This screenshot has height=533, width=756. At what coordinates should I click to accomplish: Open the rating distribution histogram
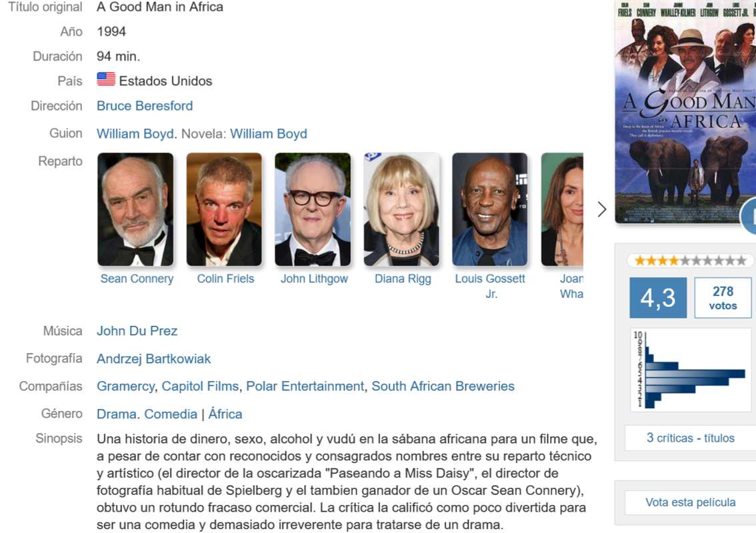(691, 370)
